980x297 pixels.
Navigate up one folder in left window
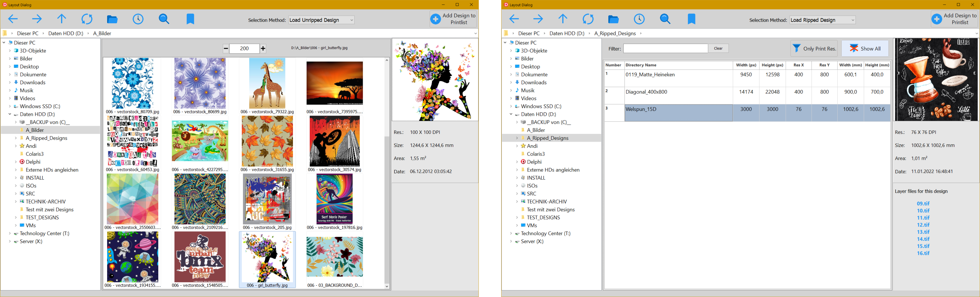tap(61, 19)
